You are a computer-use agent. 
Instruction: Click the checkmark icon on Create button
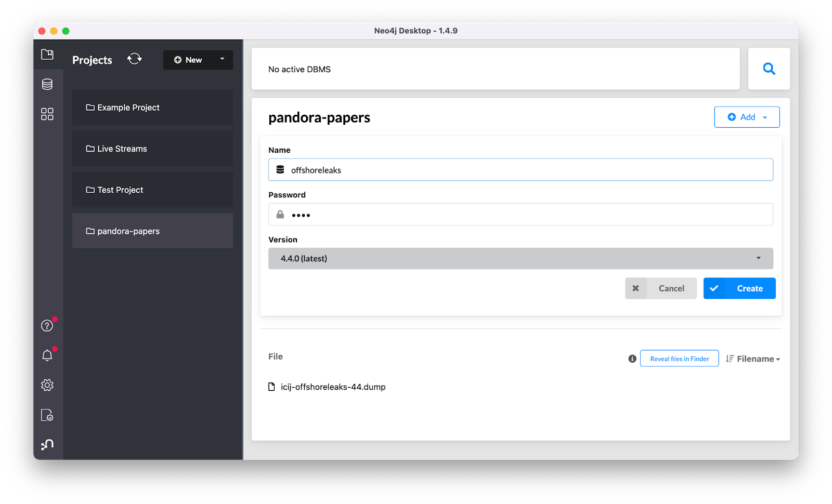click(714, 288)
